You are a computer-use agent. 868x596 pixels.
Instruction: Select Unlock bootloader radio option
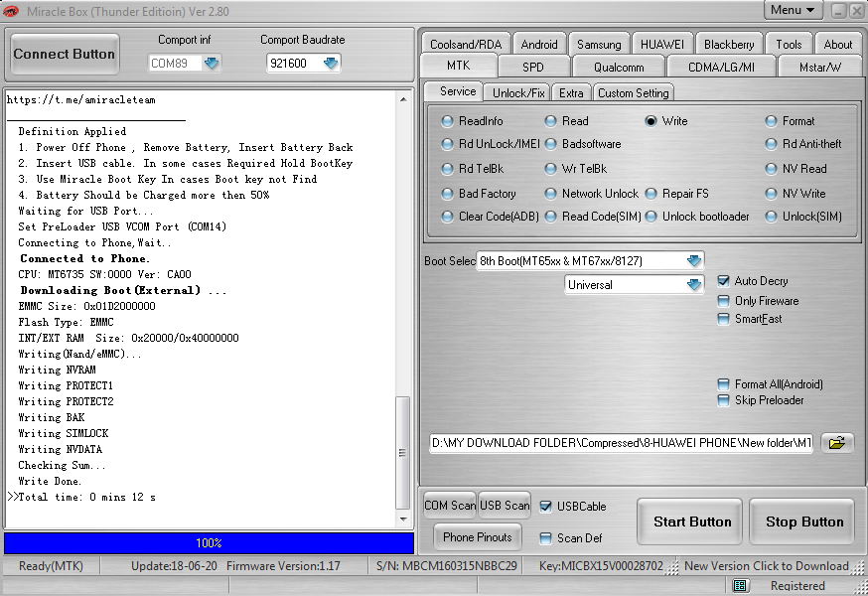pyautogui.click(x=651, y=217)
